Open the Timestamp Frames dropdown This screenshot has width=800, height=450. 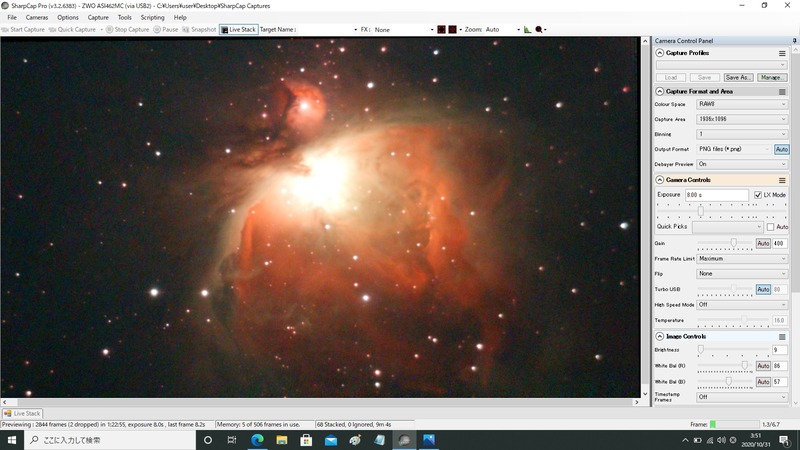tap(742, 397)
